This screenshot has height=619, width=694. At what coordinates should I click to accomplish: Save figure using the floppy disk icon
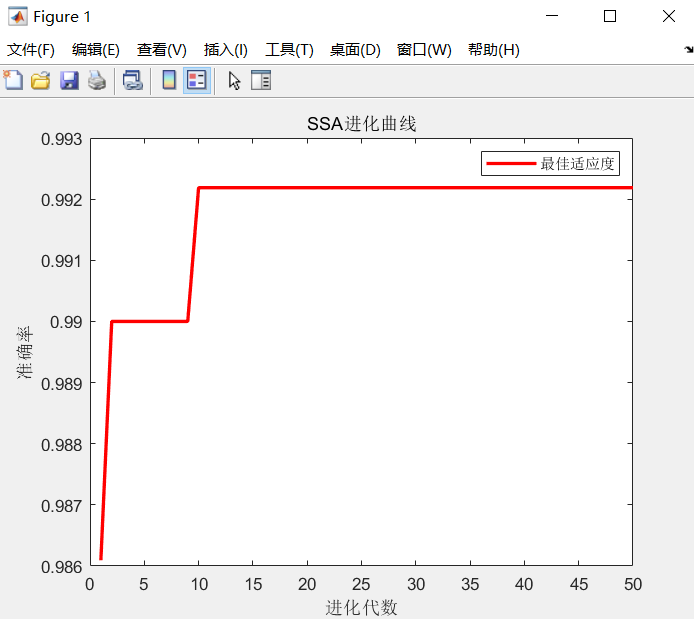[x=69, y=81]
